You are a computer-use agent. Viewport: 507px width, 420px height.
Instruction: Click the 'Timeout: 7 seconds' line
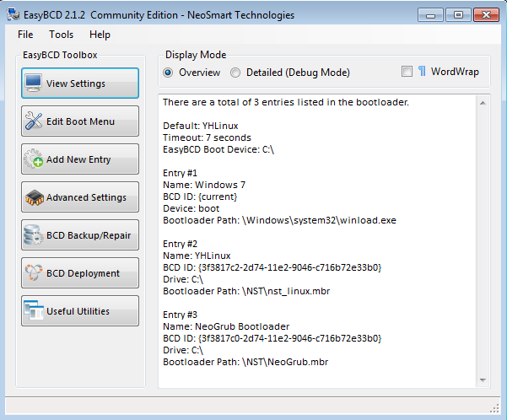[207, 137]
